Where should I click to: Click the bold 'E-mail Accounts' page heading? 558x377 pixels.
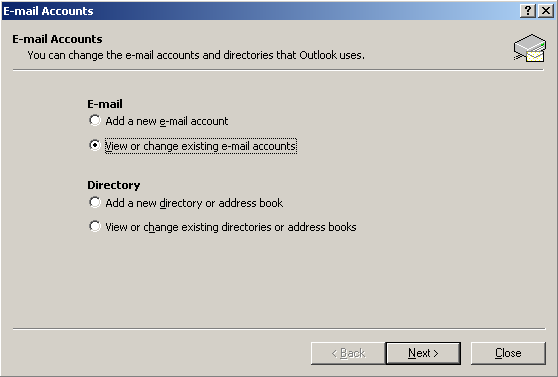[x=57, y=39]
